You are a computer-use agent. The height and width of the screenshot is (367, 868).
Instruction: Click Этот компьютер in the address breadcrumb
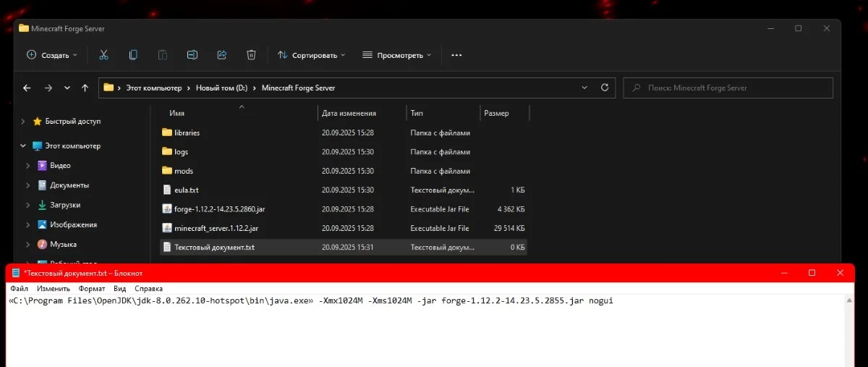[154, 88]
